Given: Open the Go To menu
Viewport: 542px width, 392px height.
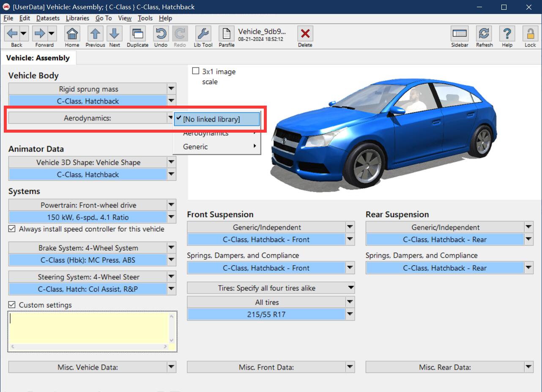Looking at the screenshot, I should point(104,18).
